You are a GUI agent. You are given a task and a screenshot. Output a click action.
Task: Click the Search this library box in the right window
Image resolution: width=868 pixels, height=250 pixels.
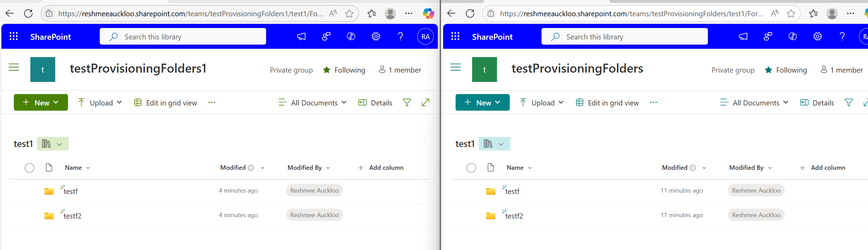(625, 36)
